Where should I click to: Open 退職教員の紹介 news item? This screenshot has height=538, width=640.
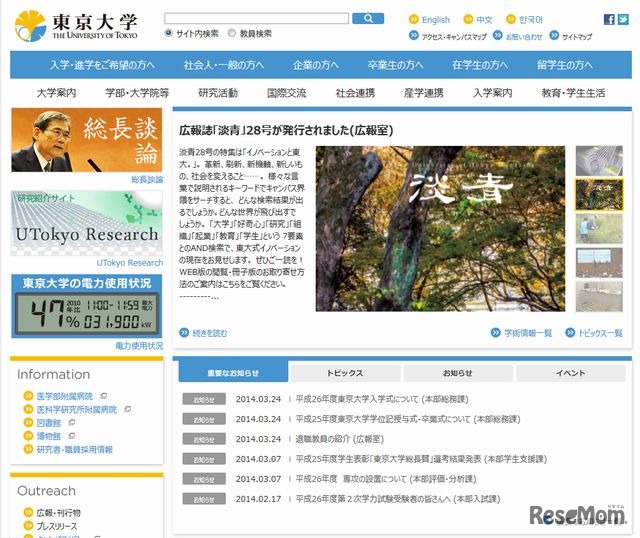tap(340, 439)
